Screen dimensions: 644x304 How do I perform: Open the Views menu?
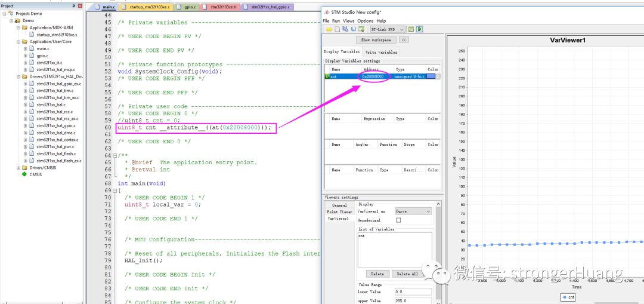(348, 21)
